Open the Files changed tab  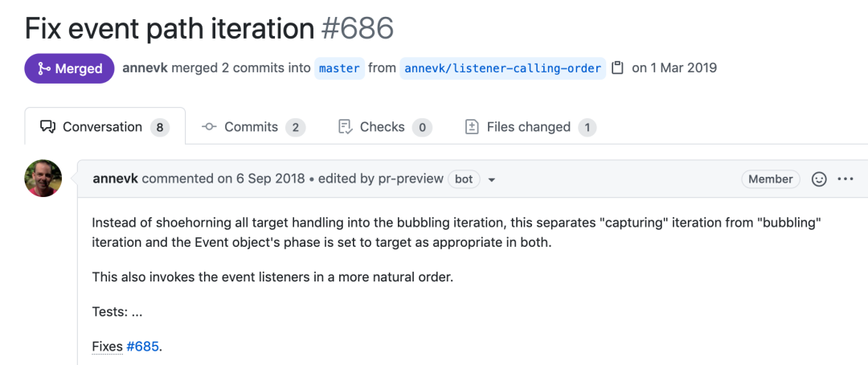530,127
